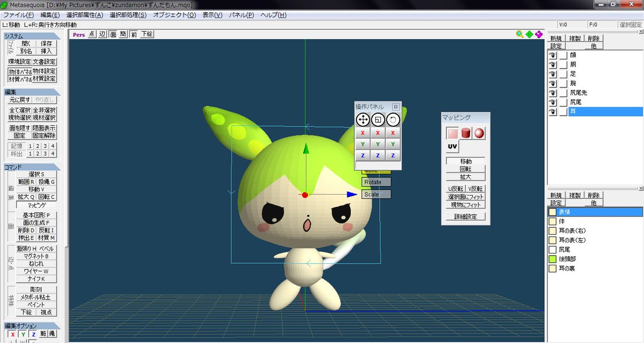Click 選択面にフィット in マッピング panel
The width and height of the screenshot is (644, 343).
coord(466,197)
